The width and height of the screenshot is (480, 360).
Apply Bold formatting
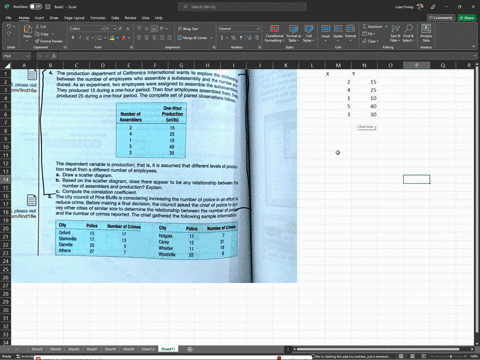click(x=73, y=38)
